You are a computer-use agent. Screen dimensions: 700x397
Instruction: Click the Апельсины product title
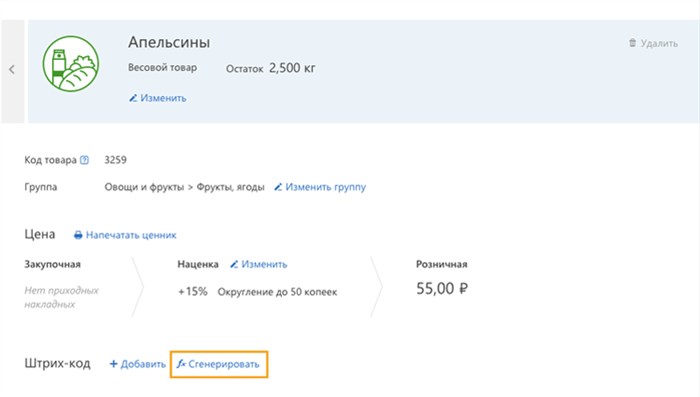click(x=169, y=42)
